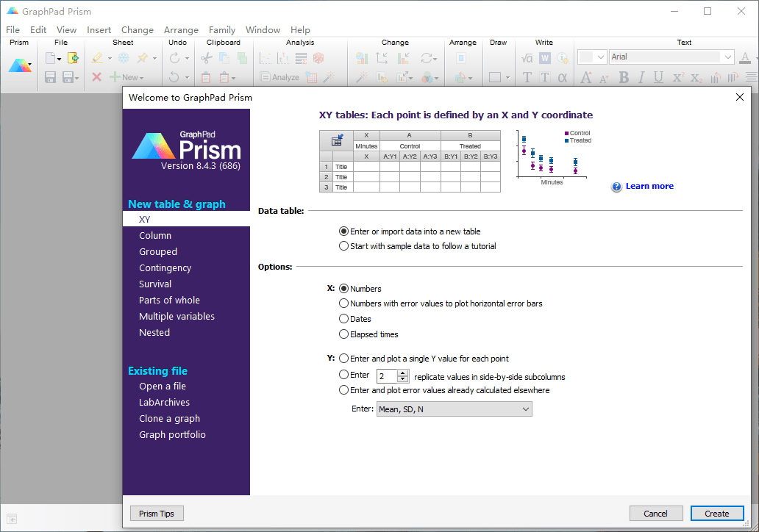Click the Create button
The image size is (759, 532).
click(717, 514)
